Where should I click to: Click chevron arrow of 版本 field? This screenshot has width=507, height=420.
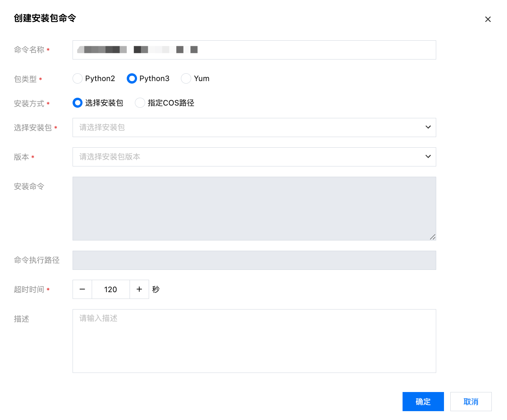428,157
